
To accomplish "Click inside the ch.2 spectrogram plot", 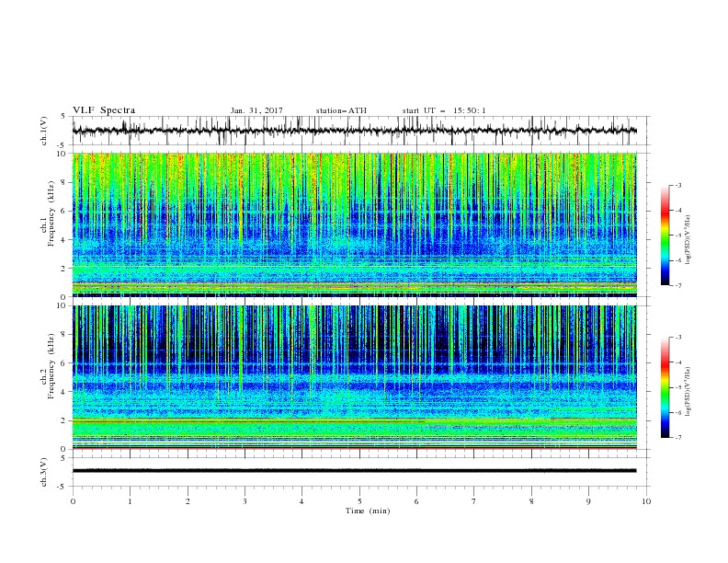I will click(354, 377).
